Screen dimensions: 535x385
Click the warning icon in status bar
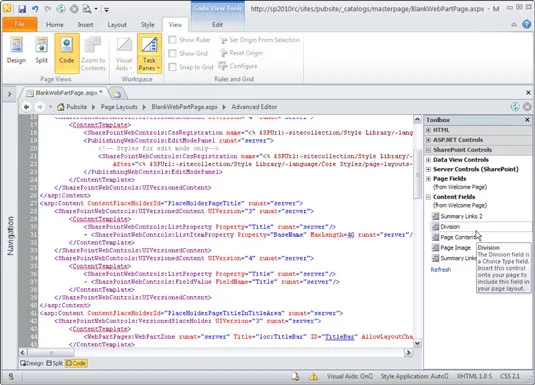tap(314, 376)
